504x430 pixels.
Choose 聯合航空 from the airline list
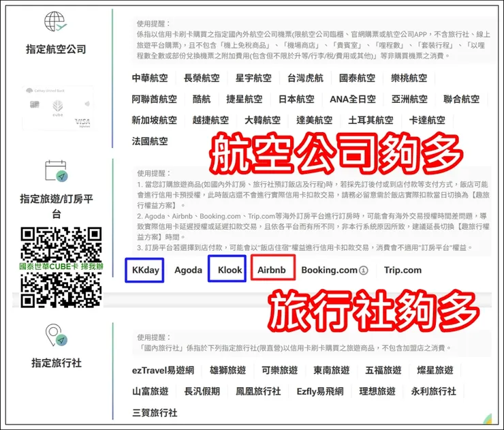point(461,99)
